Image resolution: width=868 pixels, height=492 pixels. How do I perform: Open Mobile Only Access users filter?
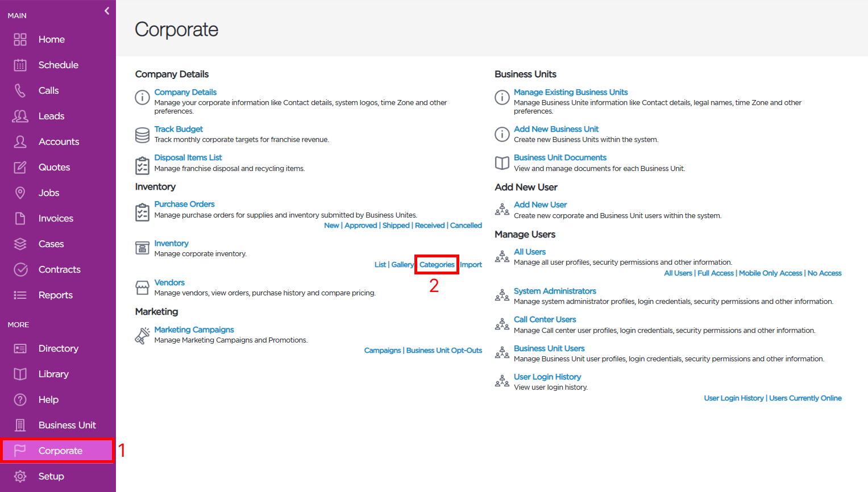(x=770, y=273)
